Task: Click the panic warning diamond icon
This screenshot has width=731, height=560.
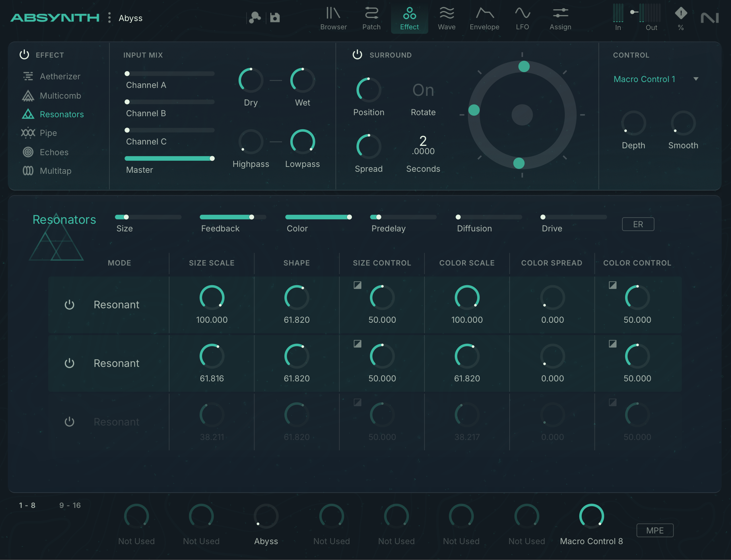Action: pyautogui.click(x=681, y=14)
